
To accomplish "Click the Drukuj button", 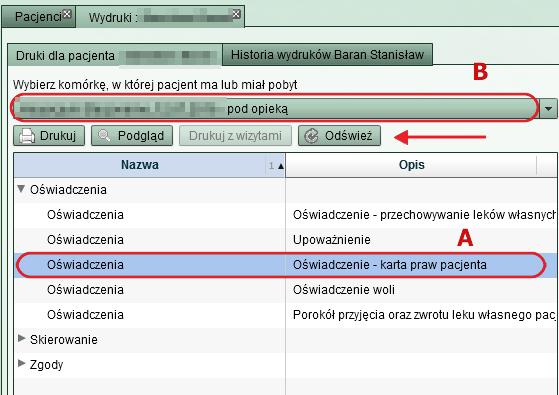I will 49,136.
